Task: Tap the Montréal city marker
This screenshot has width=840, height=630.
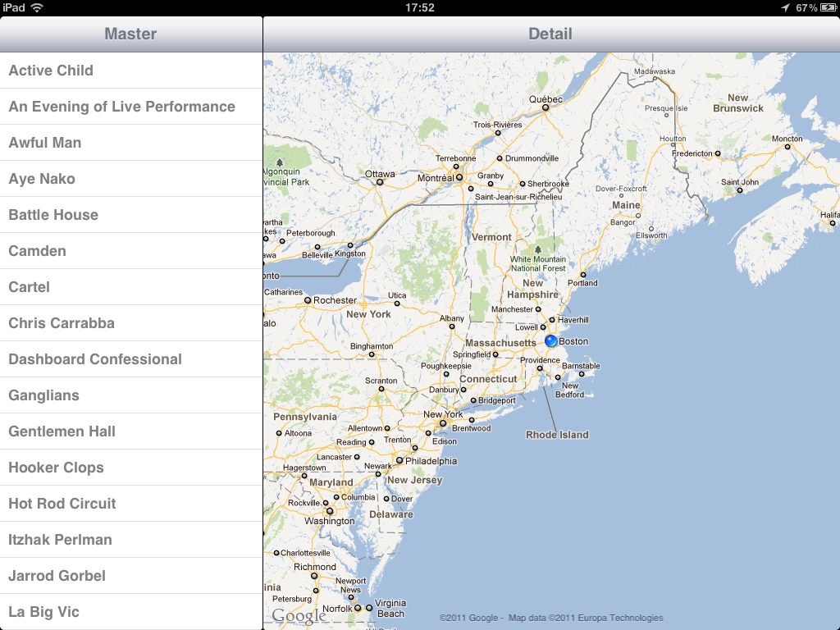Action: (459, 177)
